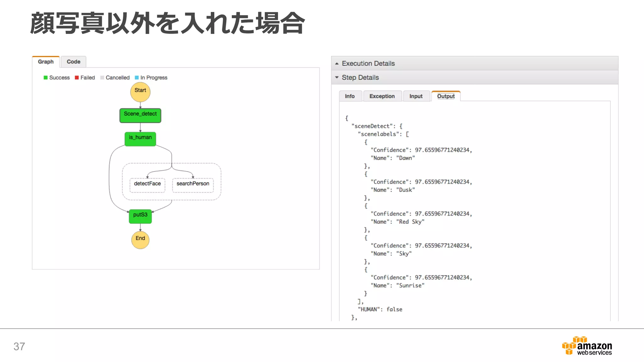This screenshot has height=362, width=644.
Task: Select the is_human state node
Action: (140, 139)
